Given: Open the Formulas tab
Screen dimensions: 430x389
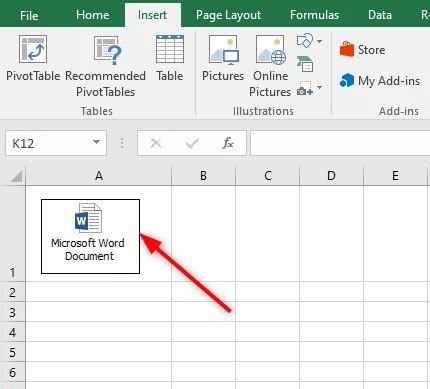Looking at the screenshot, I should coord(314,15).
